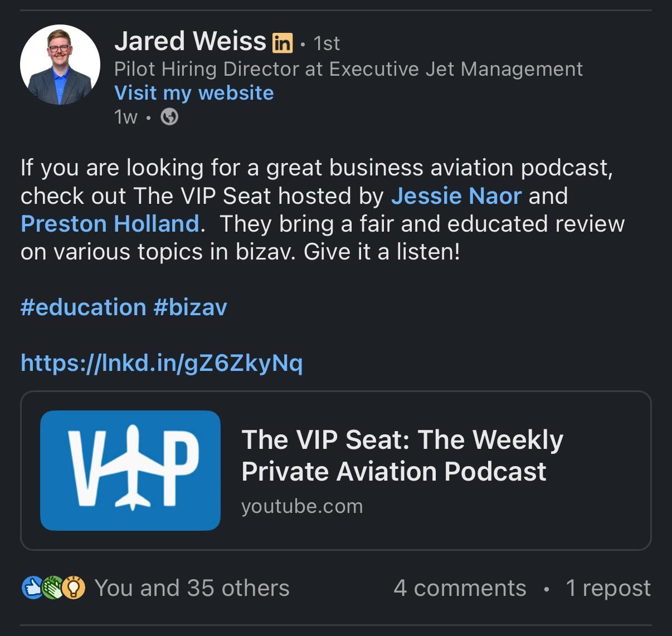Click the LinkedIn premium badge icon
Image resolution: width=672 pixels, height=636 pixels.
click(282, 42)
